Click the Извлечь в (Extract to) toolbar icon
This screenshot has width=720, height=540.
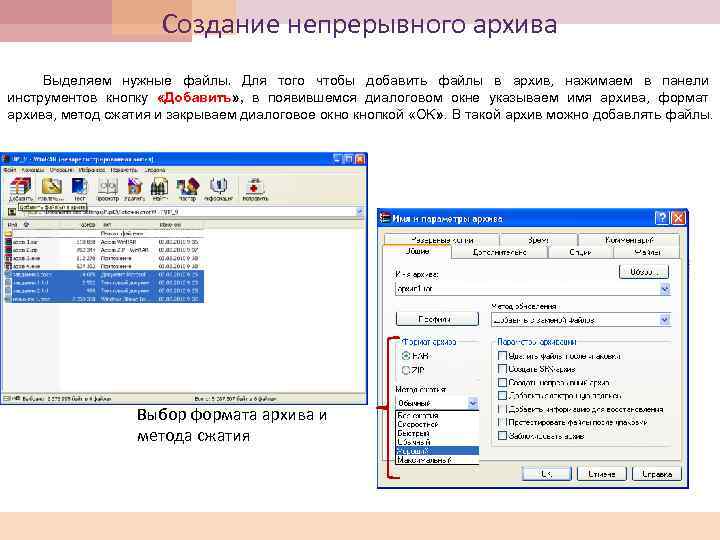[x=51, y=190]
